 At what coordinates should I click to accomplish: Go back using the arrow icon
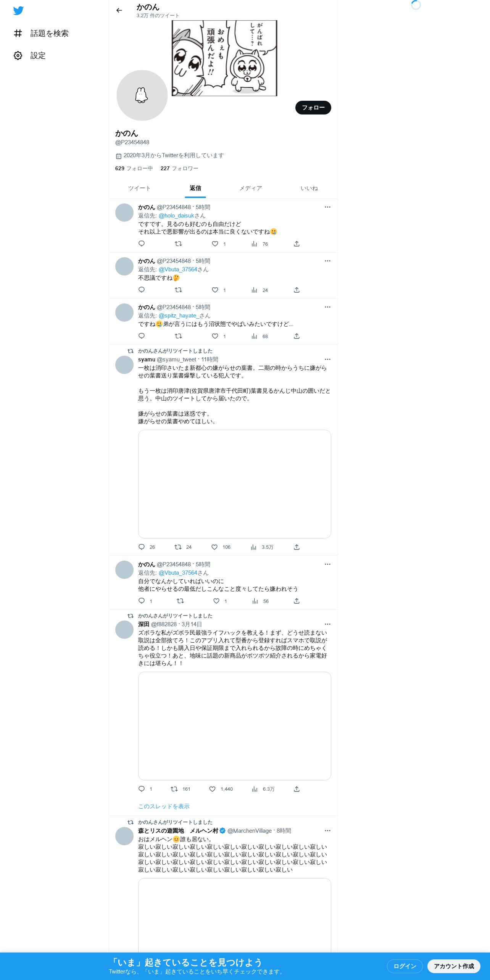click(119, 10)
